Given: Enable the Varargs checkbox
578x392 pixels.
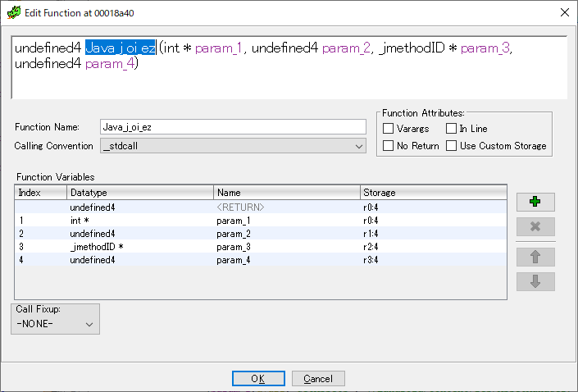Looking at the screenshot, I should pos(388,128).
